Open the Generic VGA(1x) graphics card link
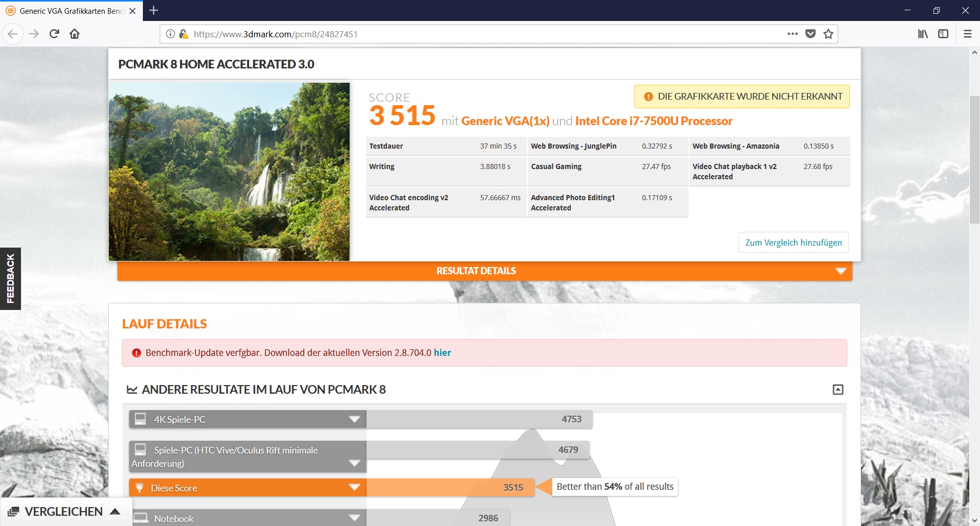The width and height of the screenshot is (980, 526). pos(505,121)
